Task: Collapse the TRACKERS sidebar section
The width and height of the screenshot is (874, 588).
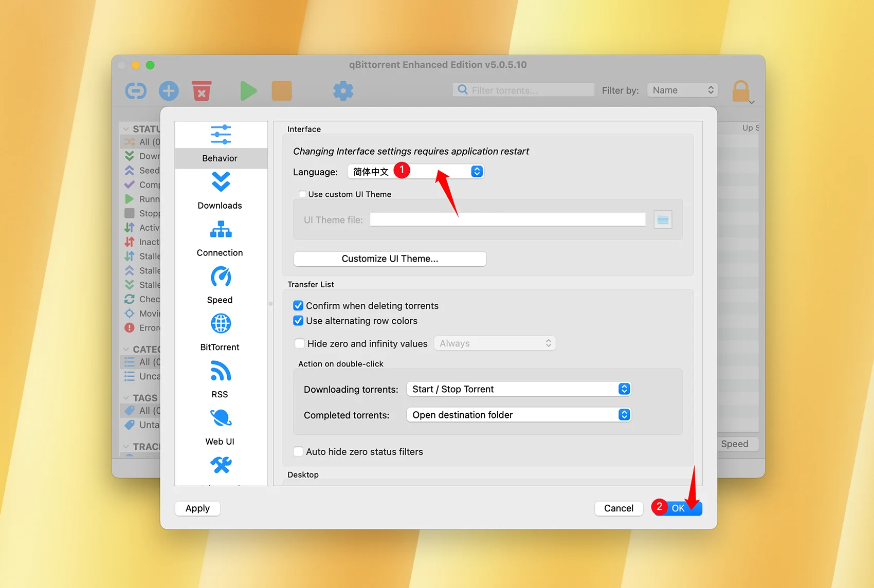Action: tap(126, 446)
